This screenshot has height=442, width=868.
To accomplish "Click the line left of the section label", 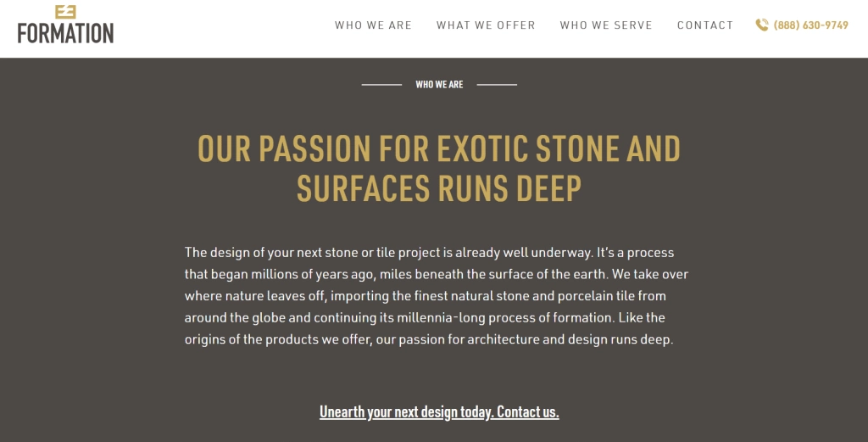I will [x=381, y=85].
